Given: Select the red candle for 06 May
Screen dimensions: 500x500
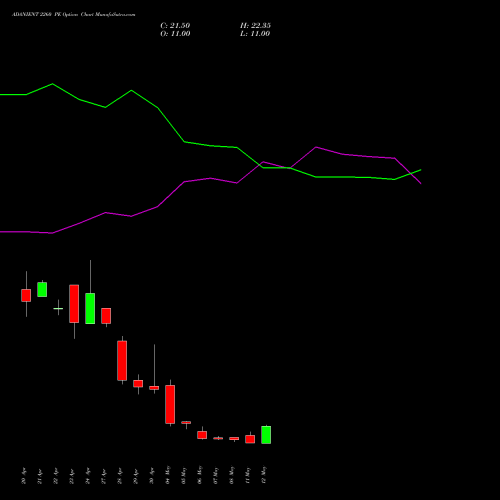Looking at the screenshot, I should [x=202, y=435].
